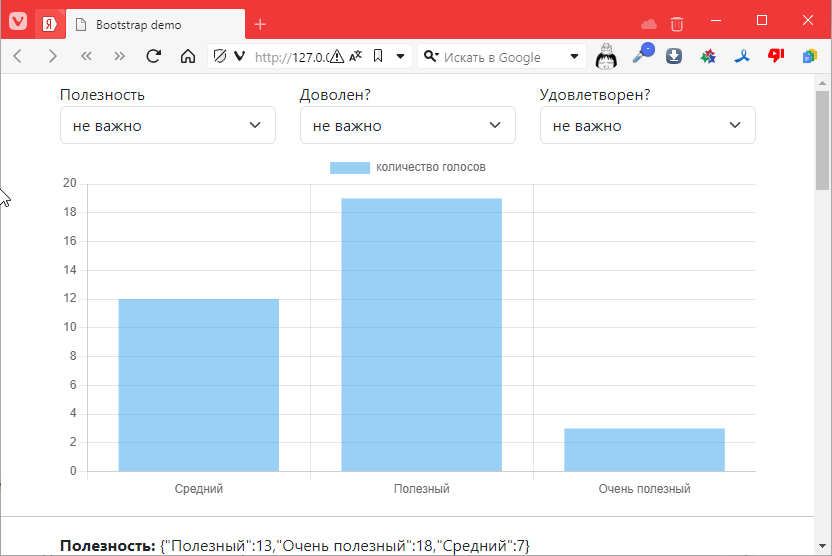832x556 pixels.
Task: Click the Google search input field
Action: [500, 57]
